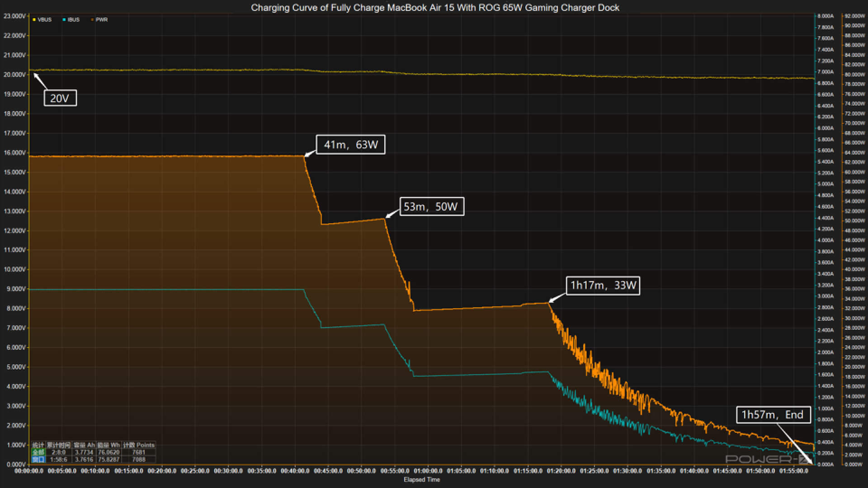The image size is (868, 488).
Task: Click the 7088 points count cell
Action: pyautogui.click(x=139, y=460)
